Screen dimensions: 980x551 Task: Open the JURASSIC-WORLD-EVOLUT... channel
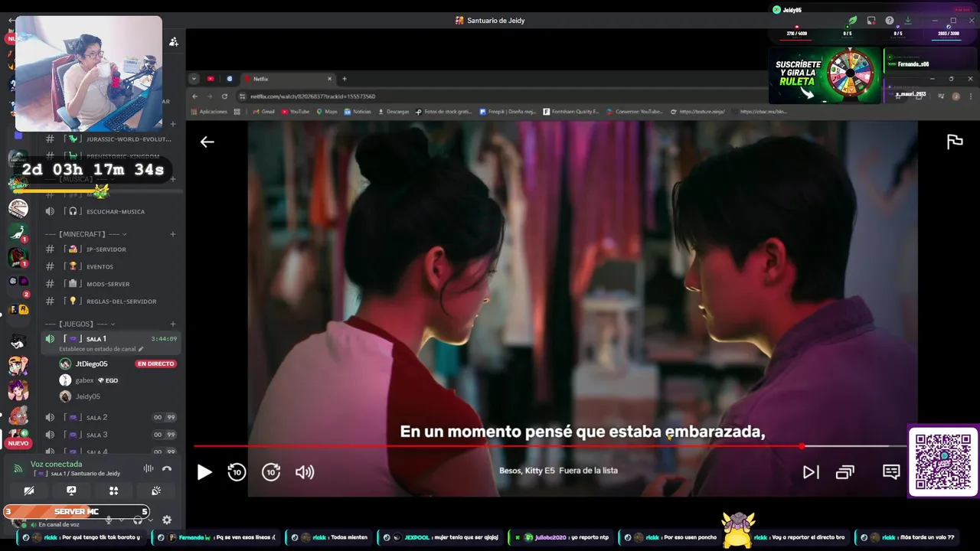pyautogui.click(x=110, y=139)
